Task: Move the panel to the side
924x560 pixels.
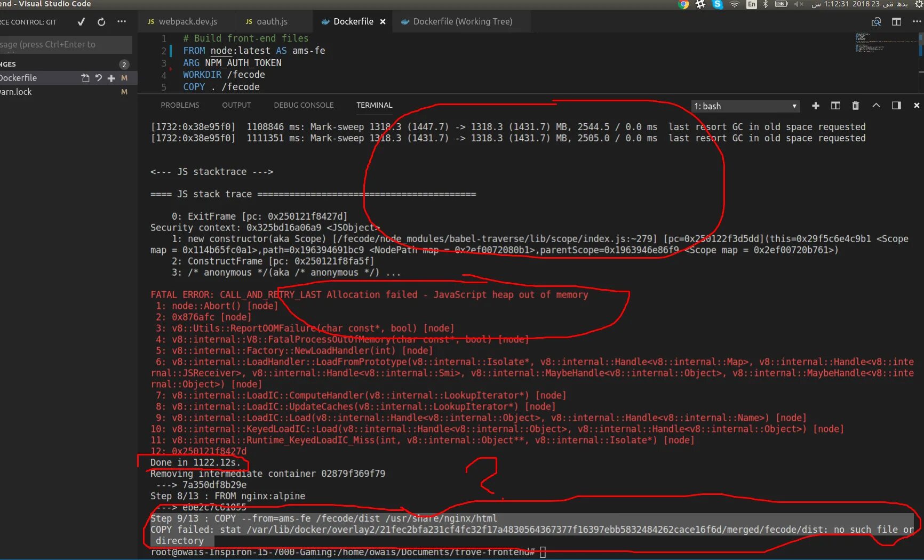Action: (x=896, y=106)
